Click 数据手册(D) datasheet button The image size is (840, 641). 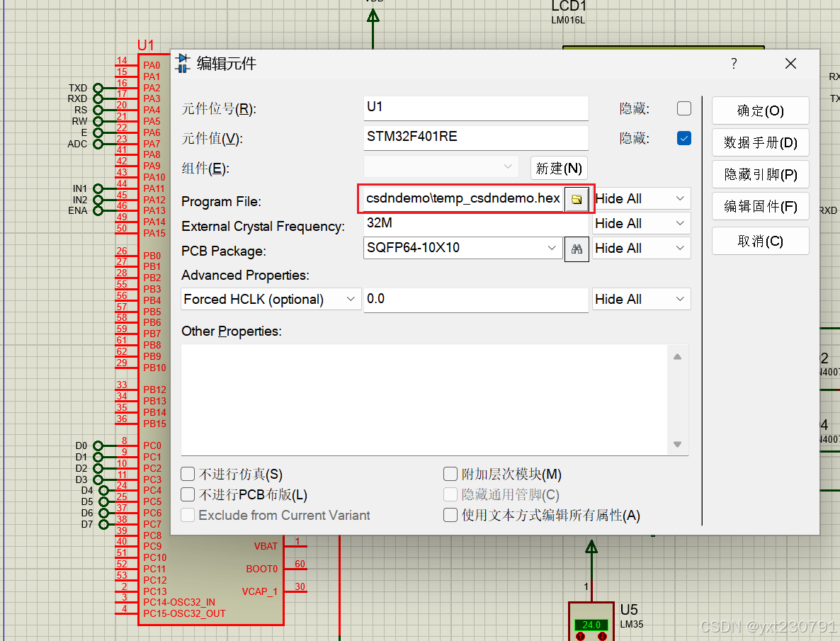pyautogui.click(x=760, y=142)
